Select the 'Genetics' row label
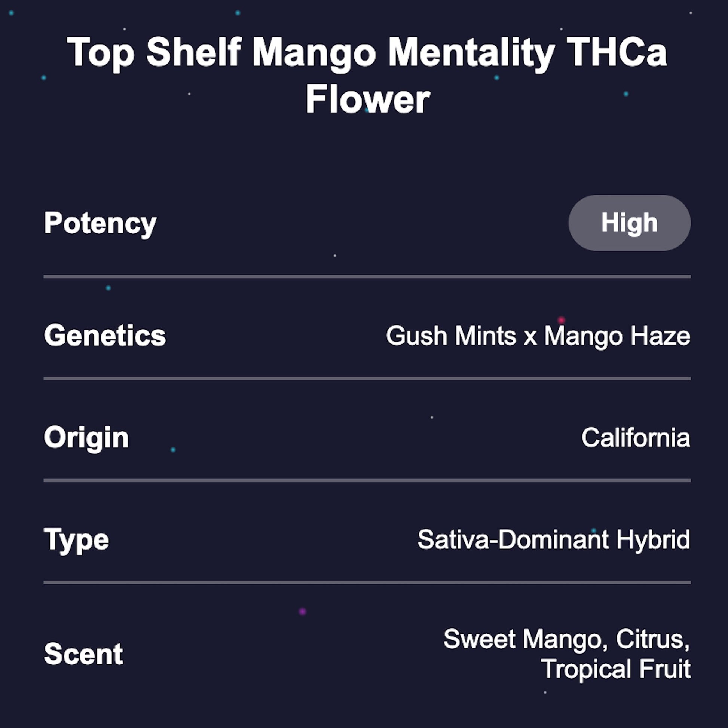Viewport: 728px width, 728px height. [105, 335]
